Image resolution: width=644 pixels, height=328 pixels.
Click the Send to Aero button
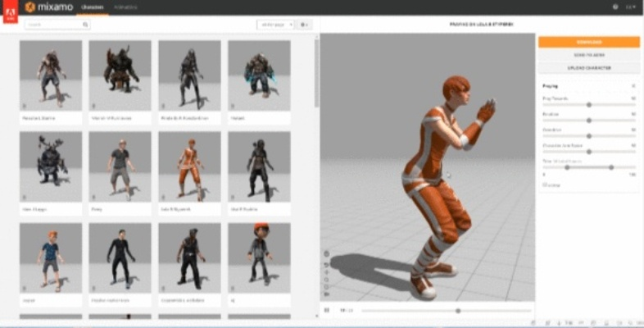tap(588, 55)
